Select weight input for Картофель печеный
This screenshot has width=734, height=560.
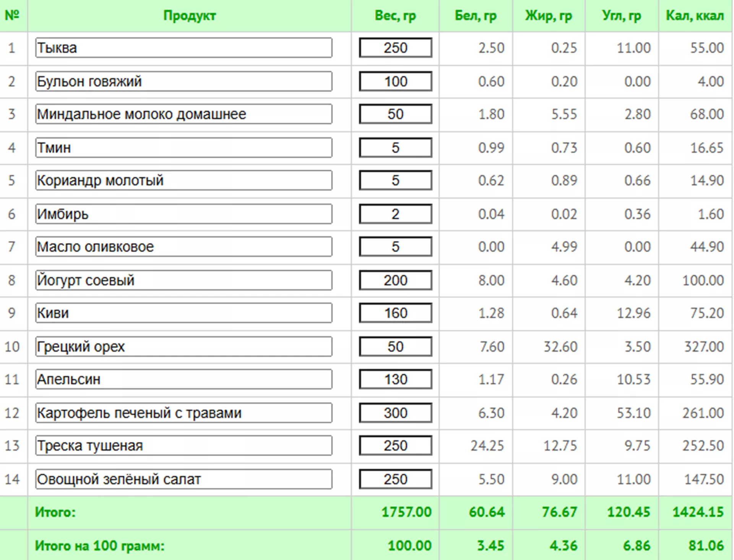(x=395, y=413)
